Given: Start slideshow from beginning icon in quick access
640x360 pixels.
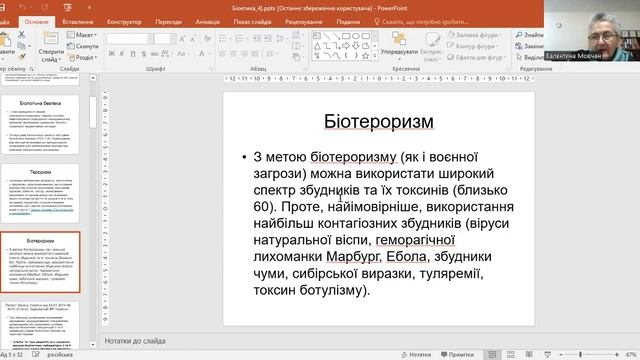Looking at the screenshot, I should tap(68, 7).
